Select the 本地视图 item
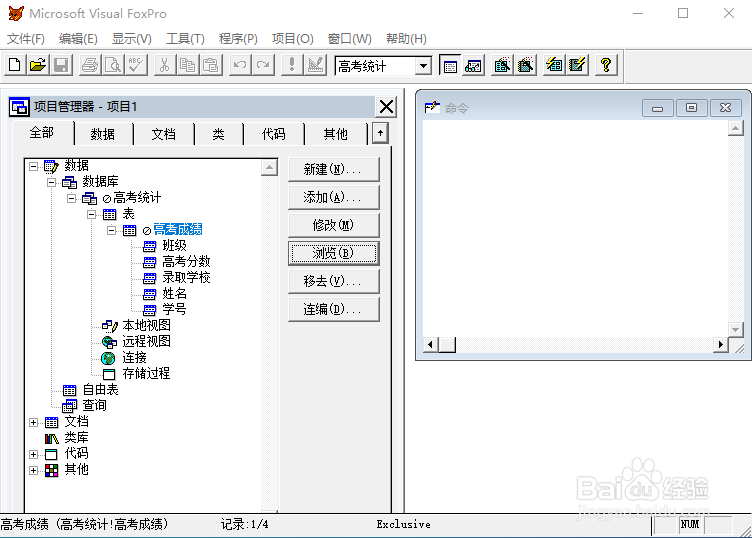This screenshot has height=538, width=752. [x=146, y=325]
